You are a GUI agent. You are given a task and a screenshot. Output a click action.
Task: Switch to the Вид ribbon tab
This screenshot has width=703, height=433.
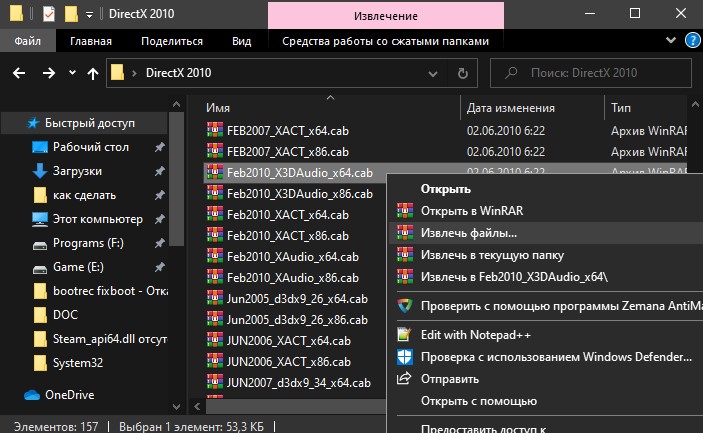tap(241, 41)
